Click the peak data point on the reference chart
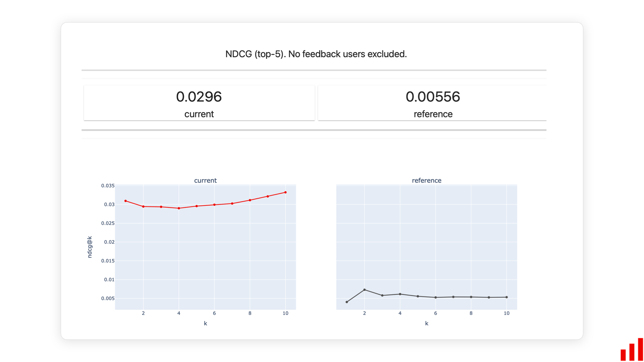The height and width of the screenshot is (362, 644). [364, 290]
